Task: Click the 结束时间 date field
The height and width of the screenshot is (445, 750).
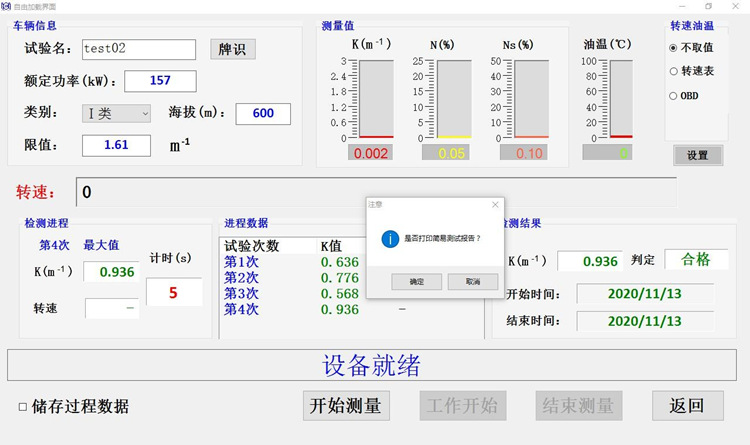Action: pos(645,321)
